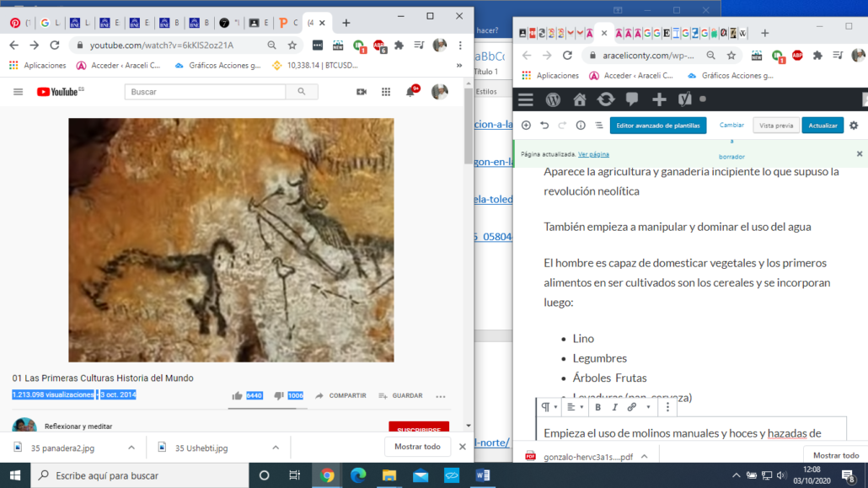
Task: Open the BTCUSD bookmark
Action: click(x=315, y=66)
